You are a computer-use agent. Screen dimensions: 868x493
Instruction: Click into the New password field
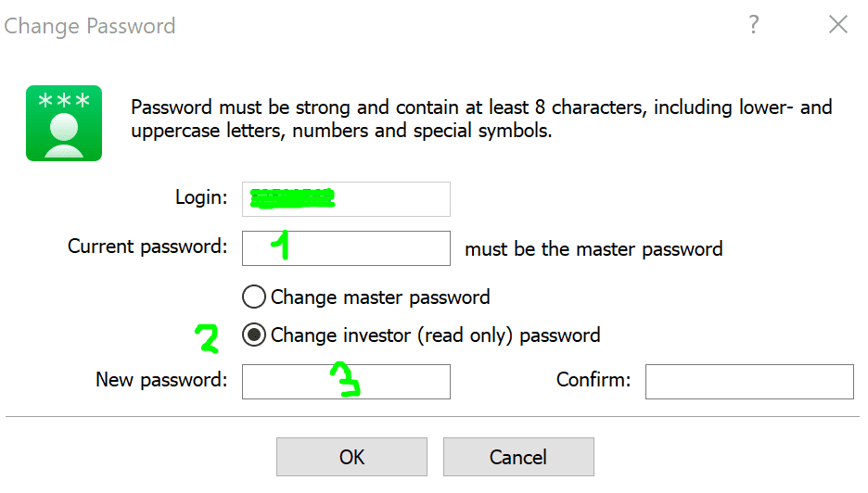346,381
